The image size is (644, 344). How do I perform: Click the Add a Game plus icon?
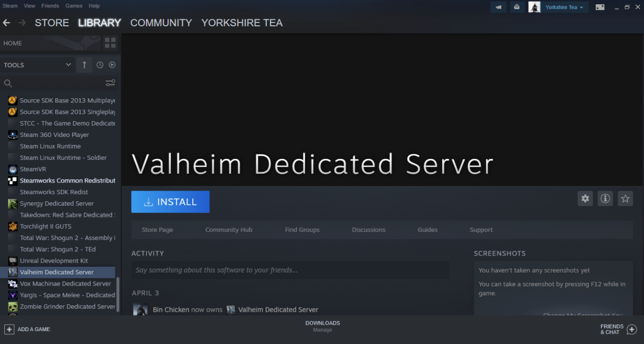(x=9, y=329)
